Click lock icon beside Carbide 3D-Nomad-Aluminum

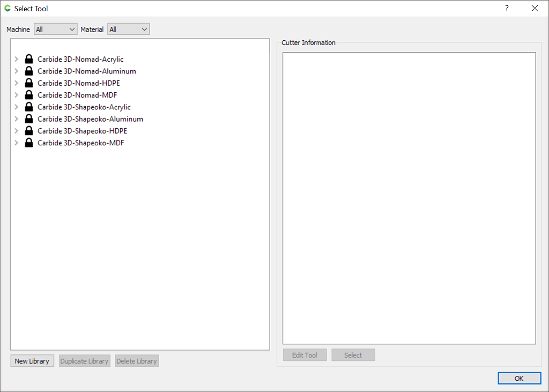point(29,71)
